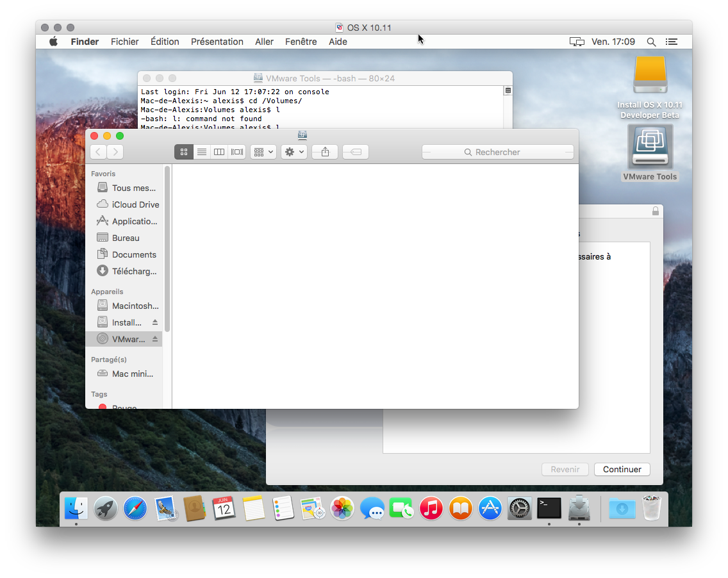The height and width of the screenshot is (578, 728).
Task: Open System Preferences from the Dock
Action: click(x=520, y=508)
